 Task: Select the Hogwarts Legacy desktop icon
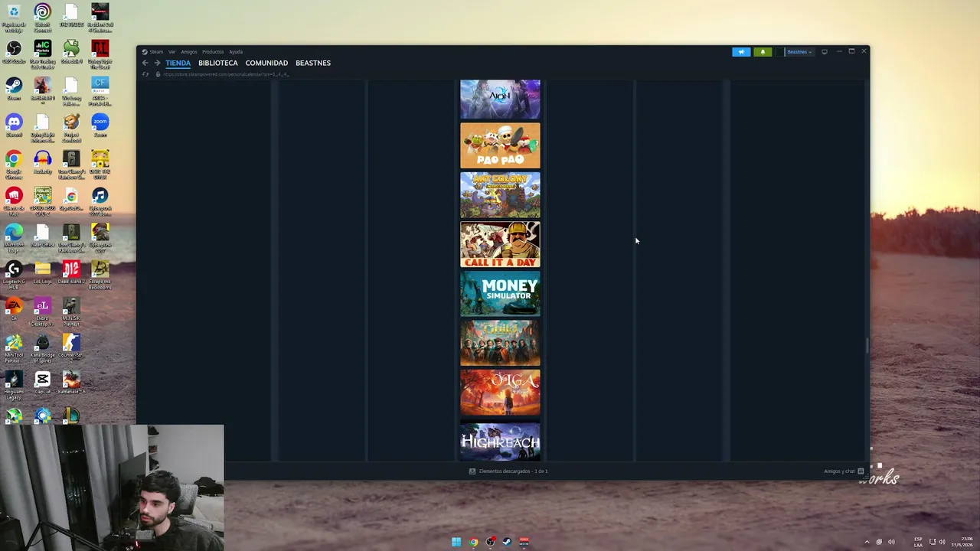point(14,385)
